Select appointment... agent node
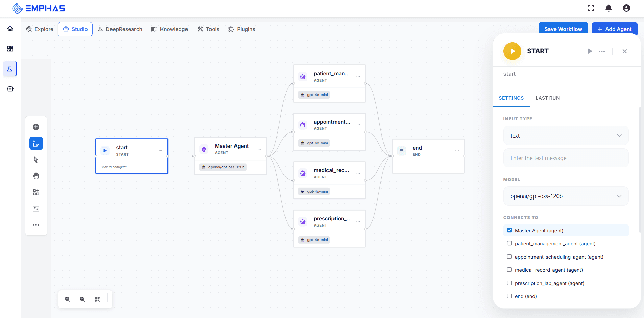Screen dimensions: 644x318 [329, 132]
